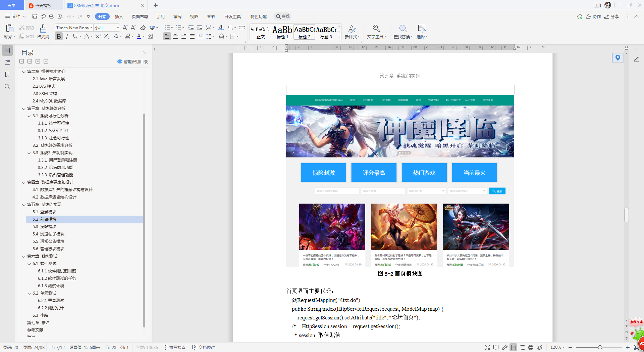Open the 文件 menu dropdown

(15, 16)
